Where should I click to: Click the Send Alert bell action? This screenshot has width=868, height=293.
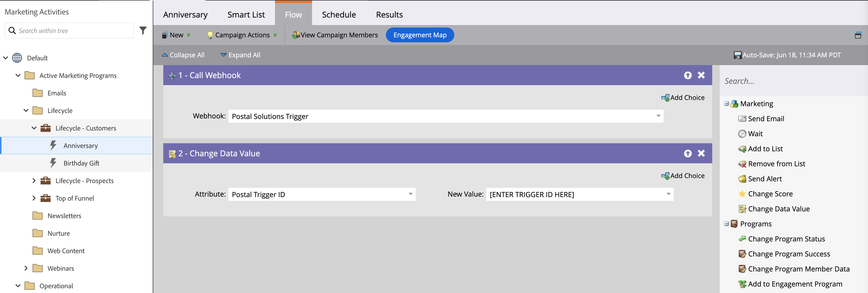click(742, 179)
